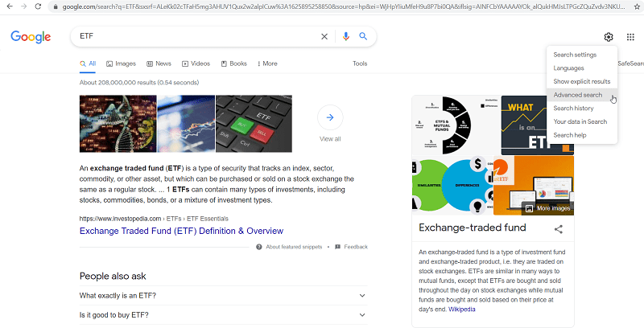Click the About featured snippets help icon
Screen dimensions: 644x328
pos(258,247)
